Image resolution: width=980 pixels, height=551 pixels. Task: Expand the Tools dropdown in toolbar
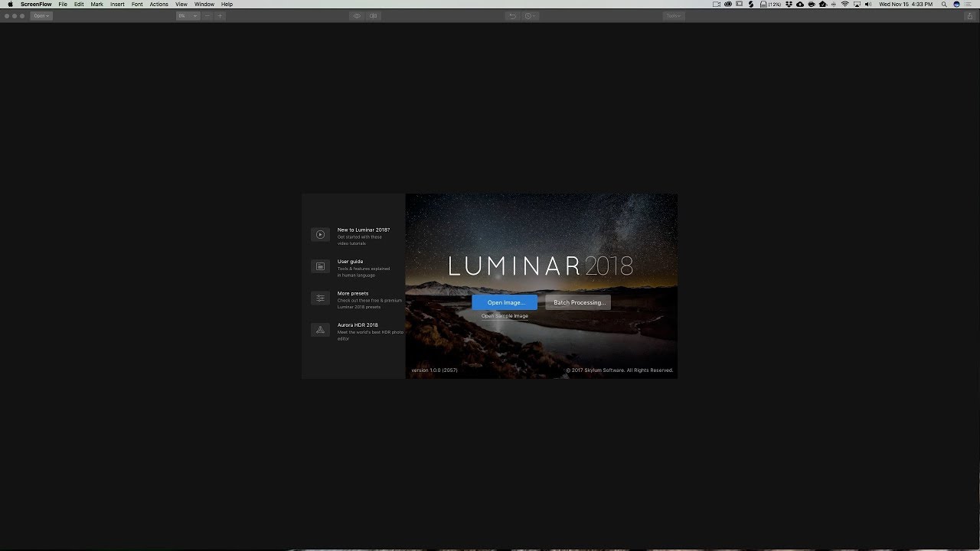tap(674, 15)
